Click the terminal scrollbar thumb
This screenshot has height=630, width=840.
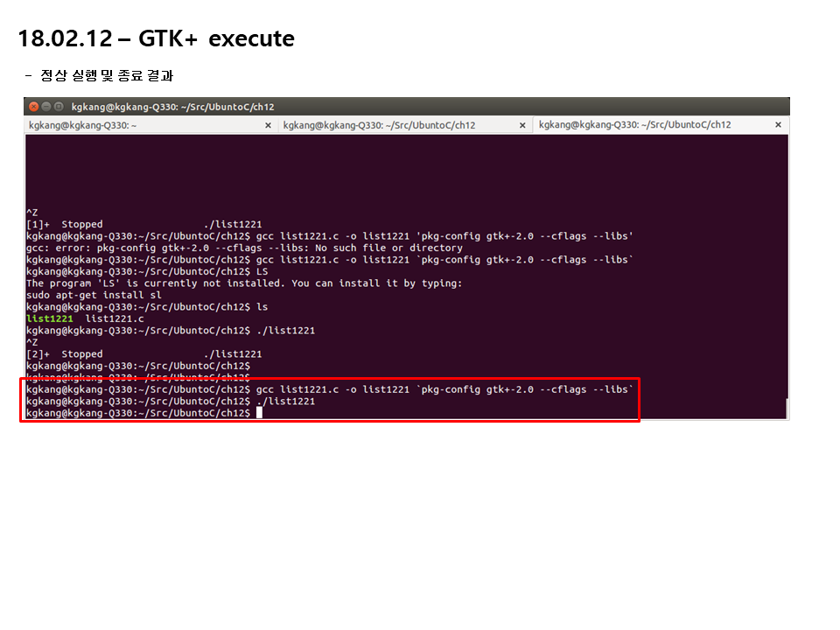tap(786, 409)
